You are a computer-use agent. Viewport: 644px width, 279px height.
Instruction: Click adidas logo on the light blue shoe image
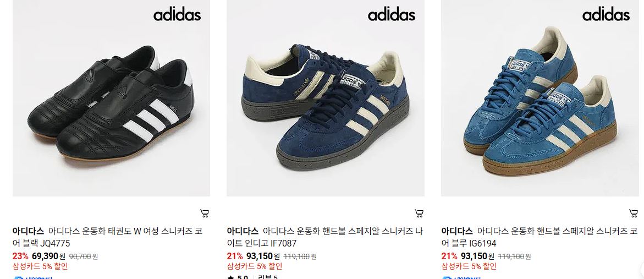click(606, 15)
